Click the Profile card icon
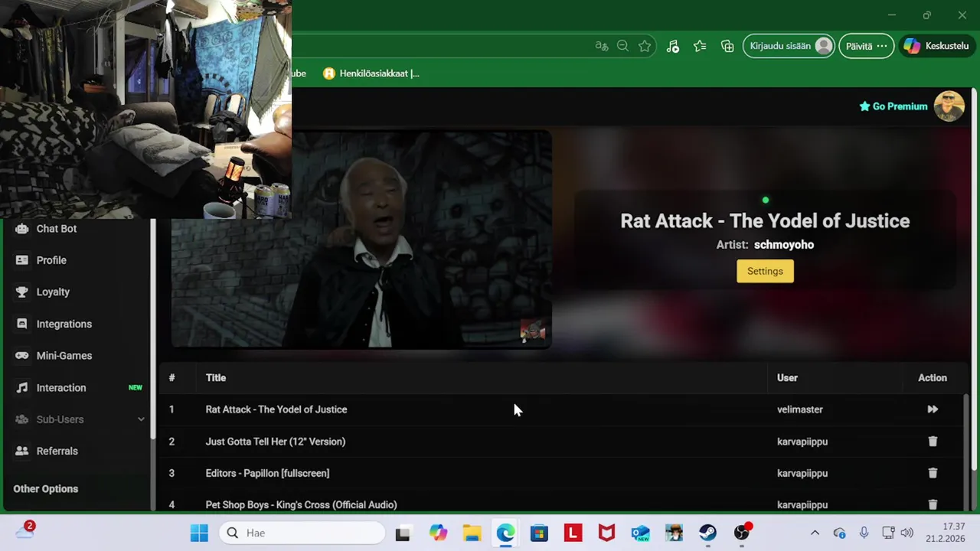980x551 pixels. 21,260
